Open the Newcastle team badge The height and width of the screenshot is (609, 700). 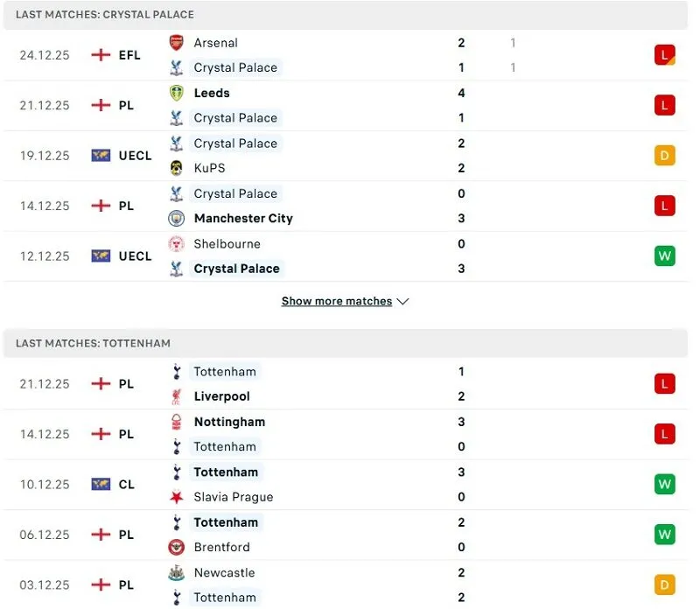point(178,573)
